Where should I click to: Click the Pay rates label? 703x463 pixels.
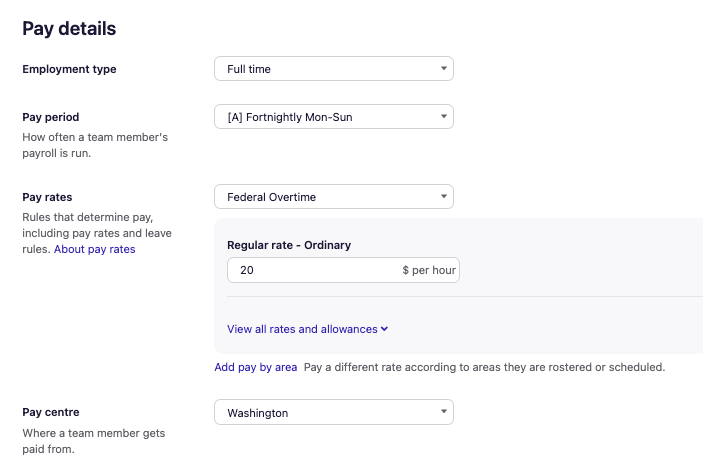[x=47, y=197]
